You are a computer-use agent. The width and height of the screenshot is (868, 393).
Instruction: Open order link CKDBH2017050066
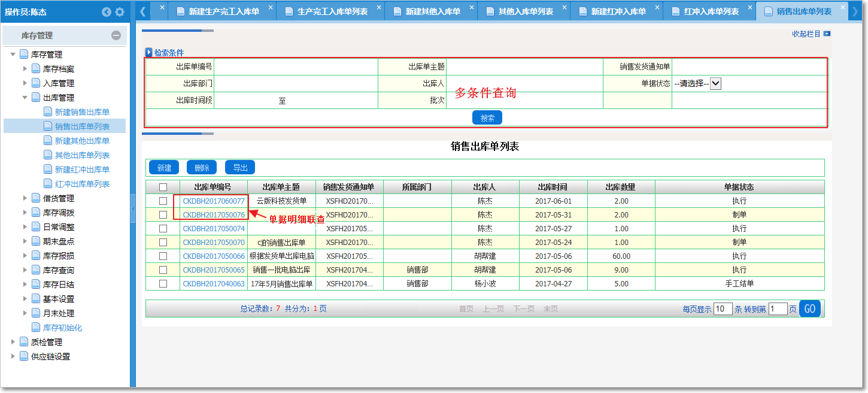click(x=214, y=256)
